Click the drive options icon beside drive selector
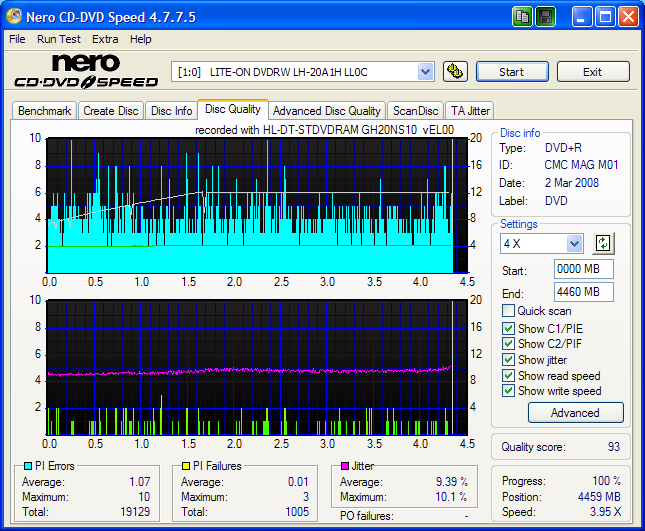645x531 pixels. click(455, 71)
